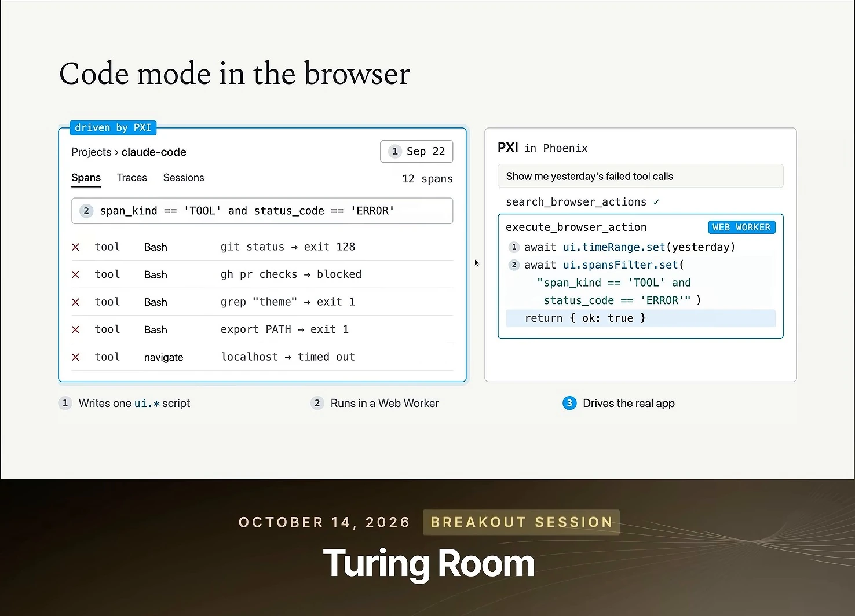855x616 pixels.
Task: Click the "Turing Room" title
Action: (429, 564)
